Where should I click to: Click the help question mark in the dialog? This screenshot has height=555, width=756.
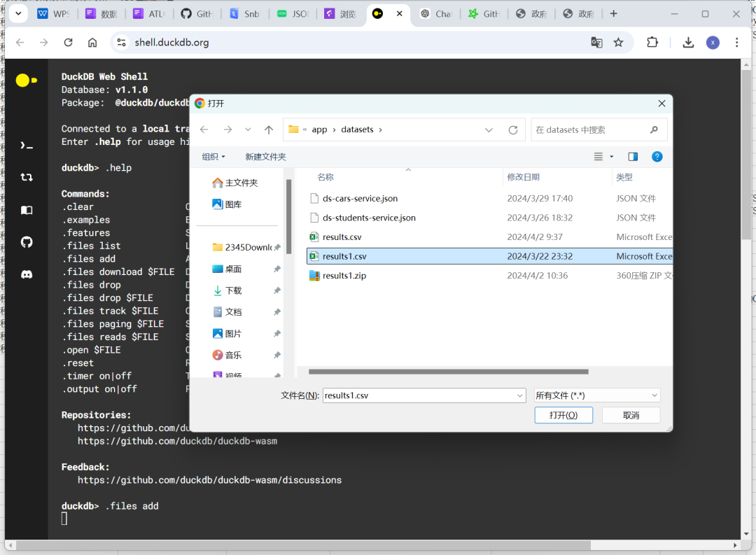click(x=657, y=156)
